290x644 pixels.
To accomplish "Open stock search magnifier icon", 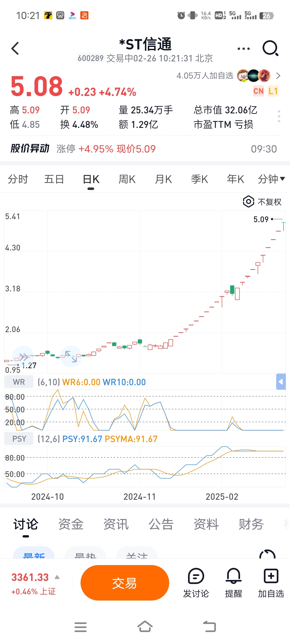I will click(x=270, y=48).
